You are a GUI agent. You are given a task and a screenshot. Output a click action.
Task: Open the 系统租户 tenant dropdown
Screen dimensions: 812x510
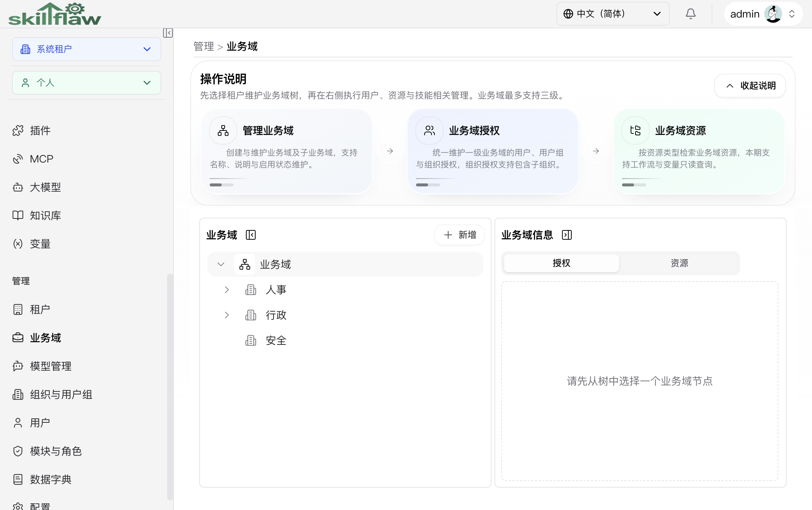(x=87, y=49)
